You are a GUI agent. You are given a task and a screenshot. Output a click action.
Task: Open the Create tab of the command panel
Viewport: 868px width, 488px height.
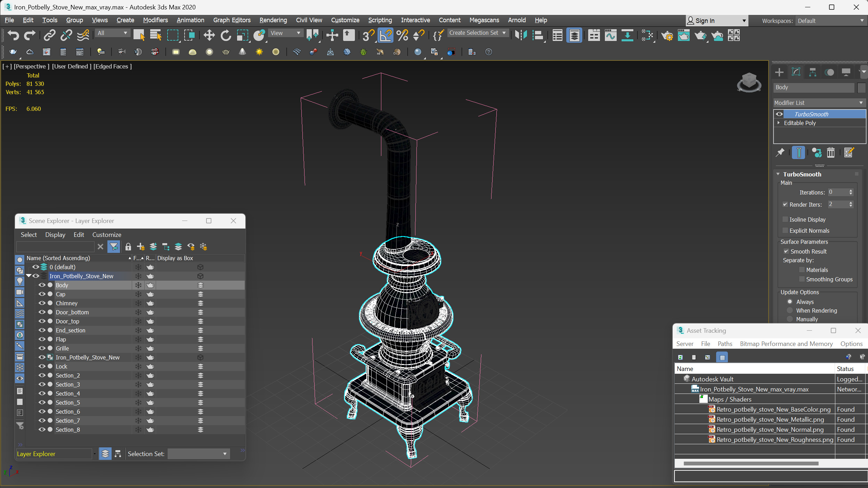tap(779, 72)
